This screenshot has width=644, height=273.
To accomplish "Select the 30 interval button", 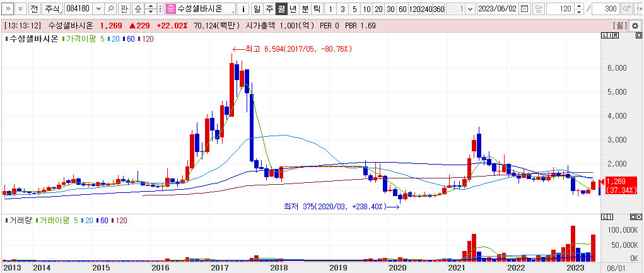I will pos(390,9).
